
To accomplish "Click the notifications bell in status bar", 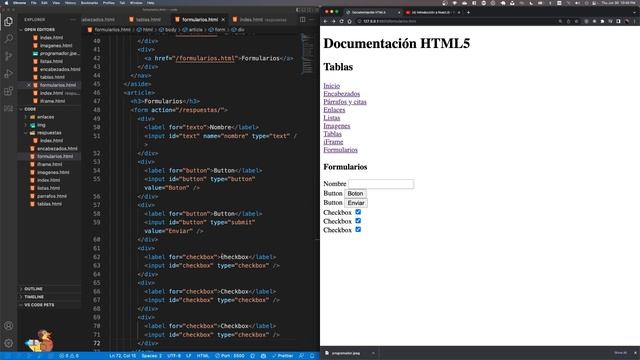I will (x=312, y=356).
